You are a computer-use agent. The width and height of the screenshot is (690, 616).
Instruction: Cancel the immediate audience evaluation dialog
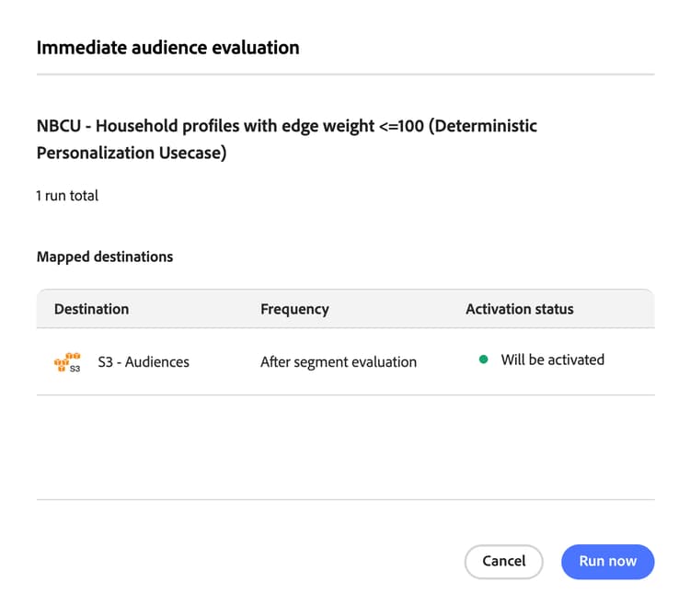click(503, 562)
